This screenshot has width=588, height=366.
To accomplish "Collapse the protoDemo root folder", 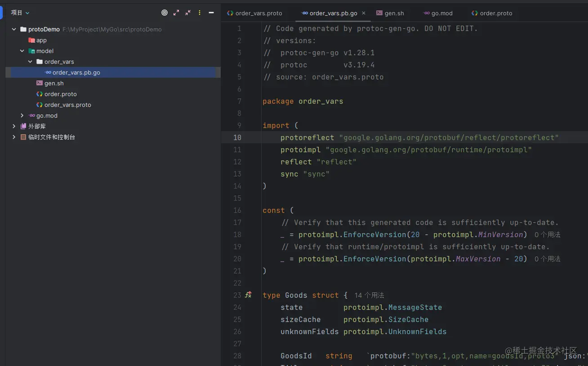I will click(x=14, y=30).
